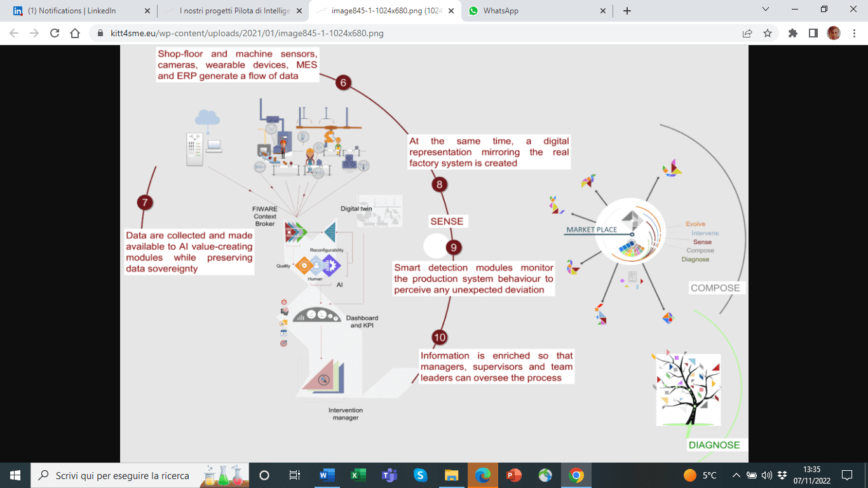Switch to the I nostri progetti Pilota tab
The height and width of the screenshot is (488, 868).
(234, 11)
